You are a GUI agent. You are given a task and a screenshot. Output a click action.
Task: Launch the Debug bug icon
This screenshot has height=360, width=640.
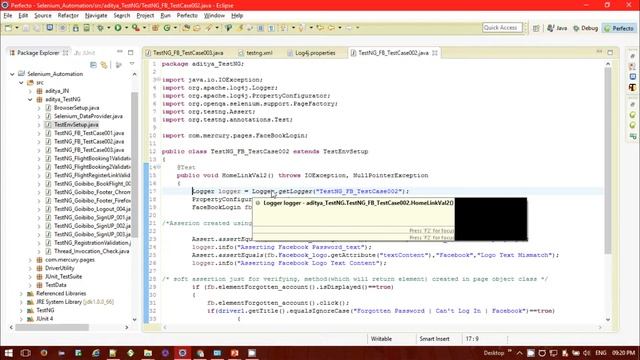[x=100, y=28]
